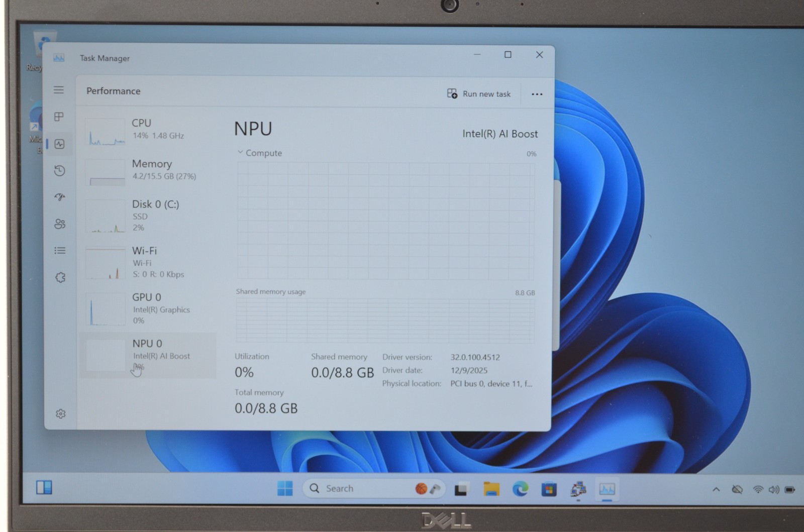The height and width of the screenshot is (532, 804).
Task: Select Wi-Fi in the performance list
Action: tap(148, 262)
